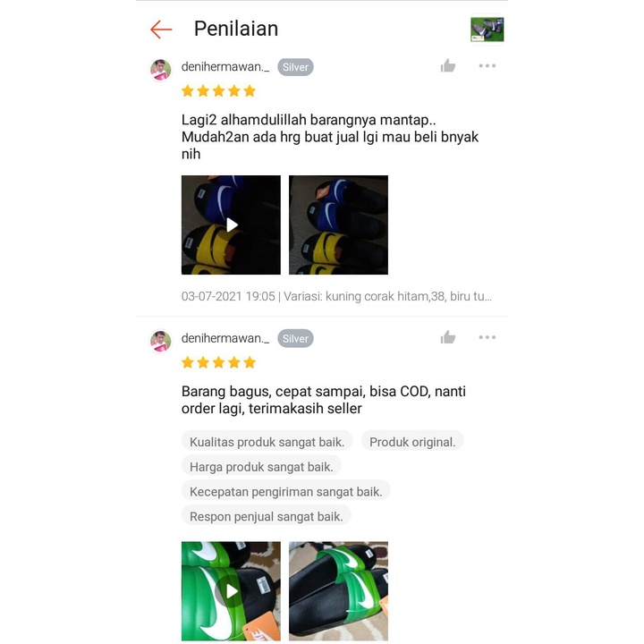Select the 'Harga produk sangat baik.' tag
This screenshot has height=644, width=644.
[x=261, y=467]
